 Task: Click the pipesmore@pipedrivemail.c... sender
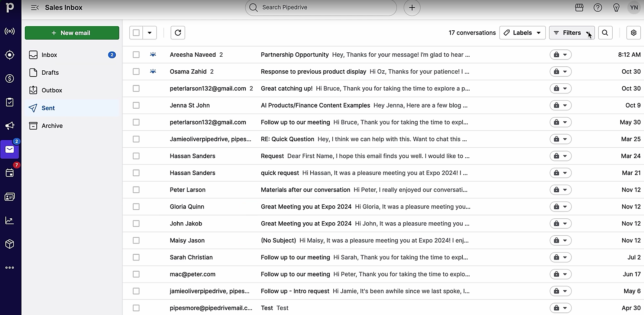coord(211,308)
